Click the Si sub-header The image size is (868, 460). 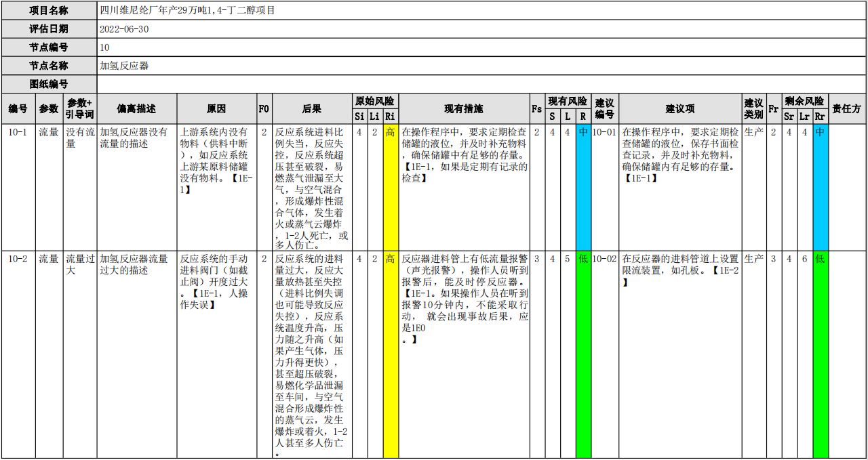[x=360, y=117]
